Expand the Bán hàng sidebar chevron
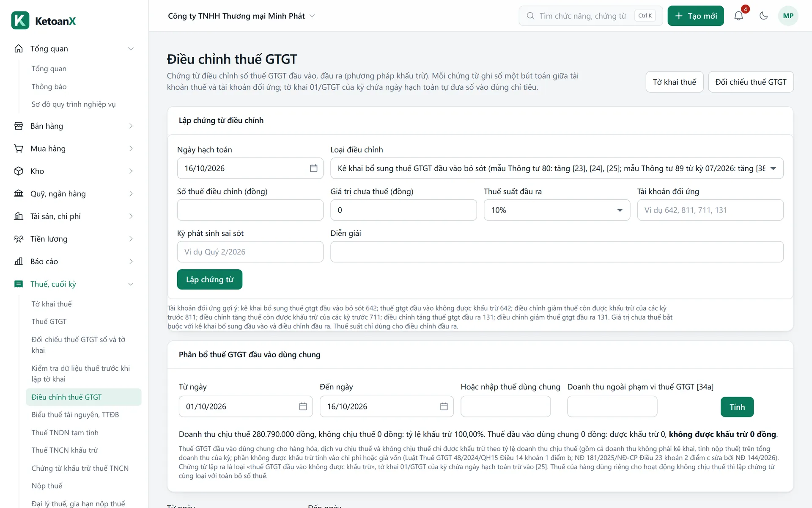Viewport: 812px width, 508px height. coord(131,126)
